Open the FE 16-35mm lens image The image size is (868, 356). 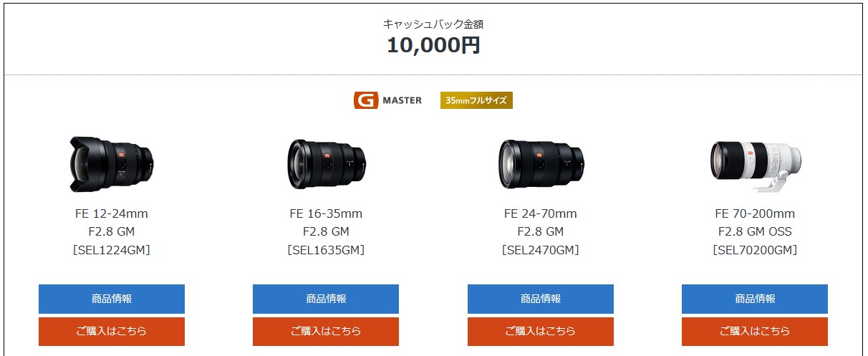326,163
